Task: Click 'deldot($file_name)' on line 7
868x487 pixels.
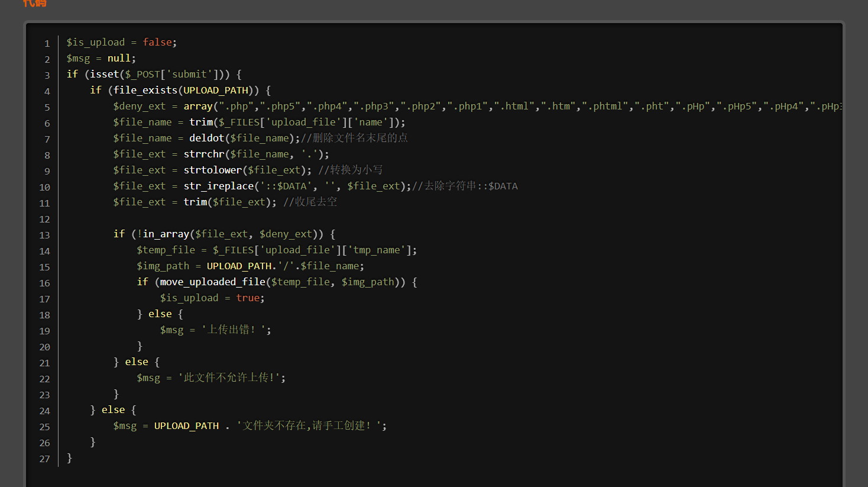Action: (x=242, y=138)
